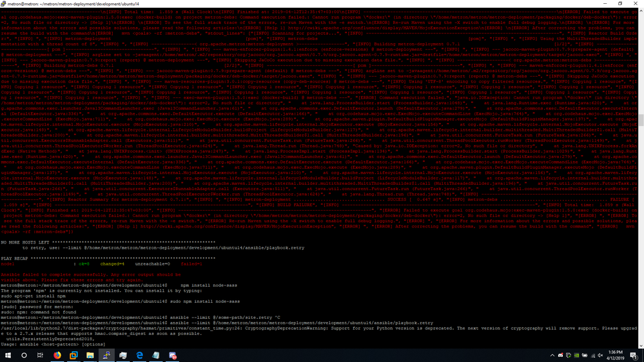Select the PuTTY taskbar icon
This screenshot has width=644, height=362.
point(106,356)
